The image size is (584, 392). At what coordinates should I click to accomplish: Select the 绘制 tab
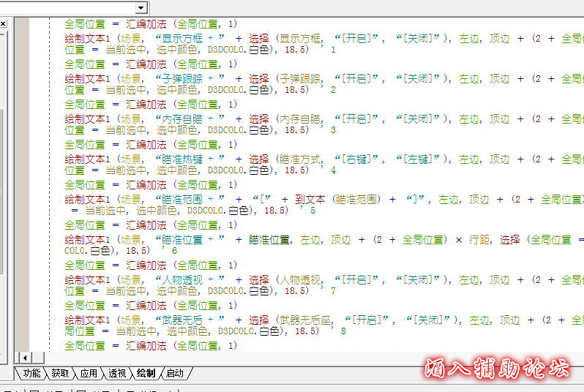(x=146, y=374)
